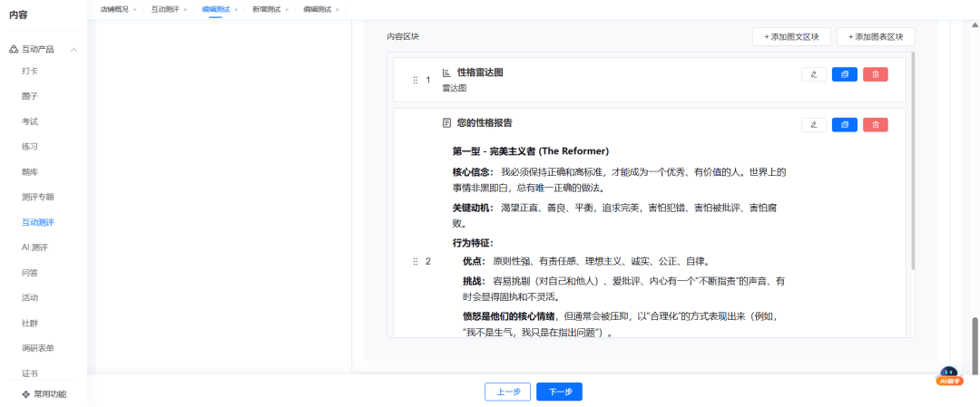Click edit icon for 性格雷达图 block
Viewport: 980px width, 407px height.
coord(814,74)
